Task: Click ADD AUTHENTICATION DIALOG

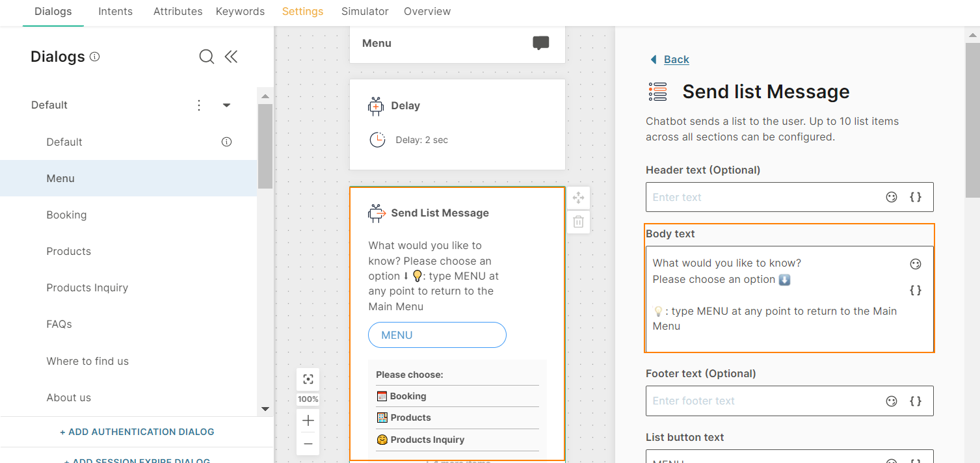Action: 137,431
